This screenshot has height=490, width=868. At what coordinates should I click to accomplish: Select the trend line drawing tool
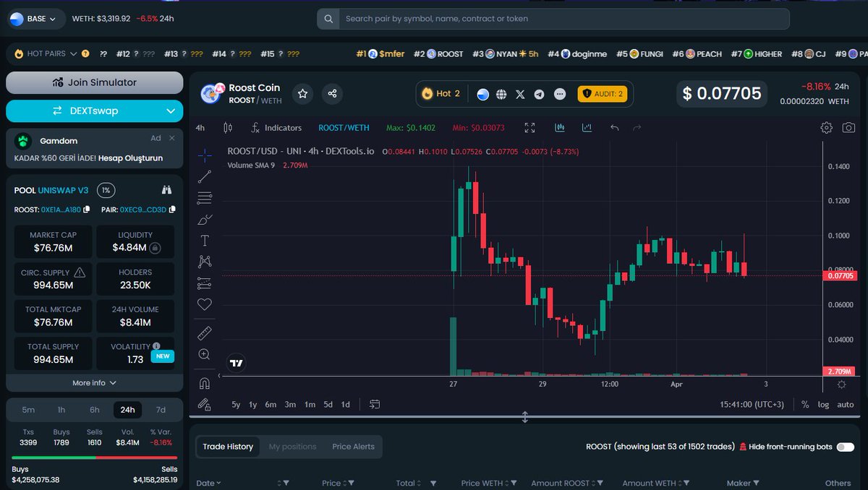205,176
